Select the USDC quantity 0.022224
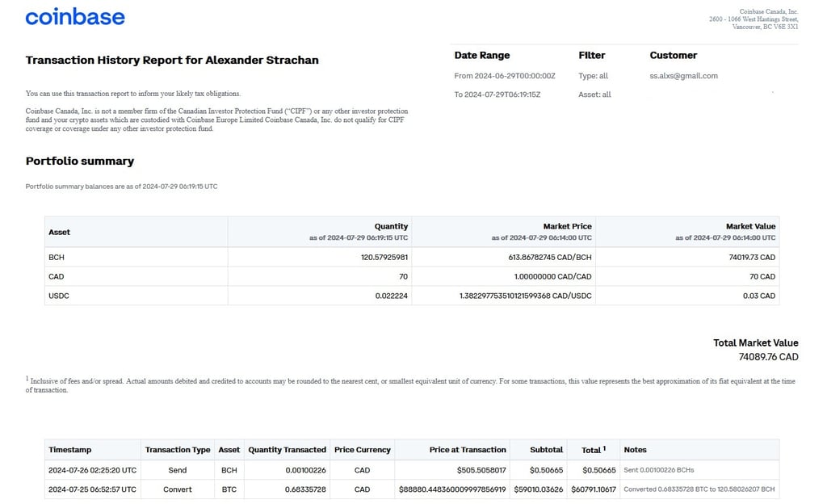 point(392,296)
